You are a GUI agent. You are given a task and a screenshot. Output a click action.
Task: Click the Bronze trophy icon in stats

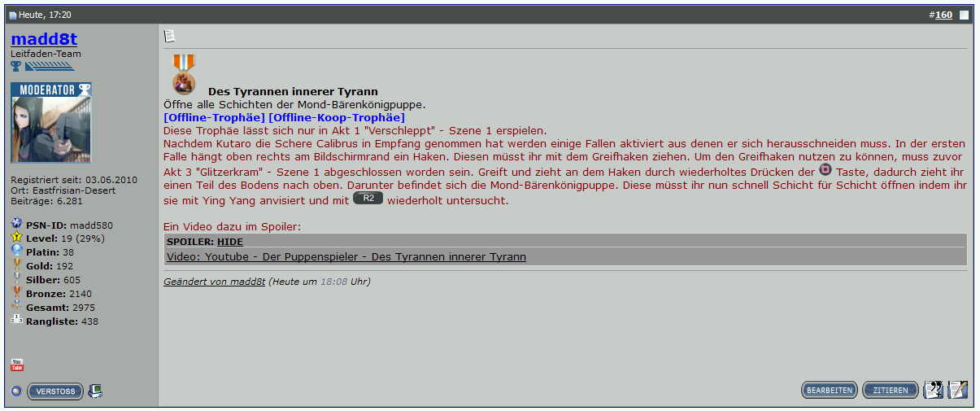tap(16, 293)
